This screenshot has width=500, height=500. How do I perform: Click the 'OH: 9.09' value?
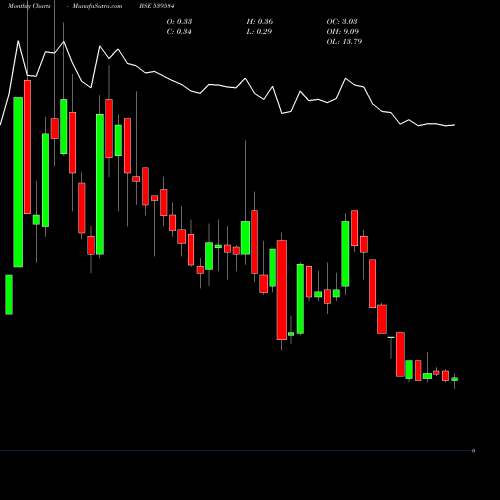(x=343, y=31)
